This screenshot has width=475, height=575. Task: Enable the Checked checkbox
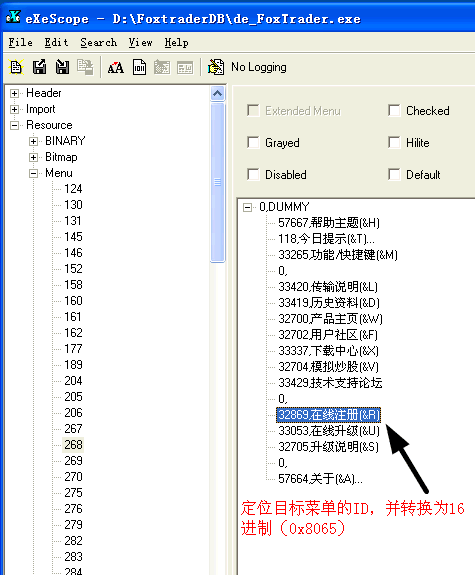coord(394,110)
